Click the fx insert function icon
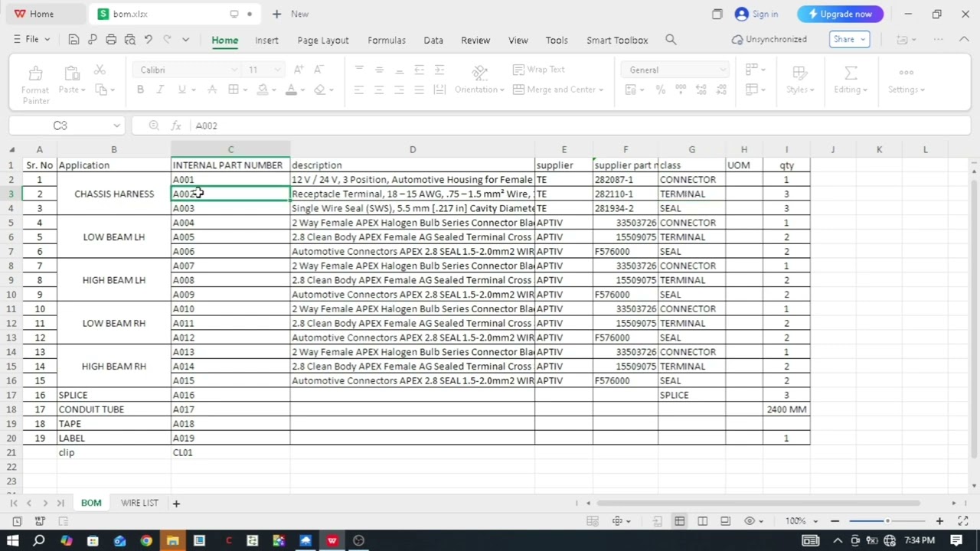This screenshot has height=551, width=980. pyautogui.click(x=175, y=126)
